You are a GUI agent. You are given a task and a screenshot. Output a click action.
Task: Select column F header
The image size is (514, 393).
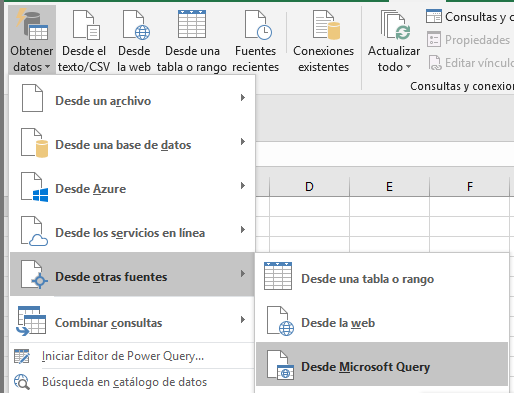[470, 187]
